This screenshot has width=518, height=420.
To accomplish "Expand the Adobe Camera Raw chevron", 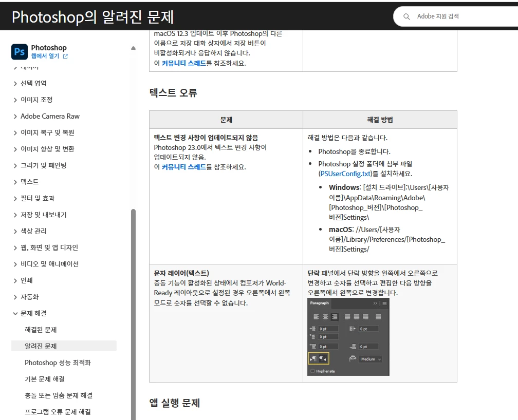I will 15,117.
